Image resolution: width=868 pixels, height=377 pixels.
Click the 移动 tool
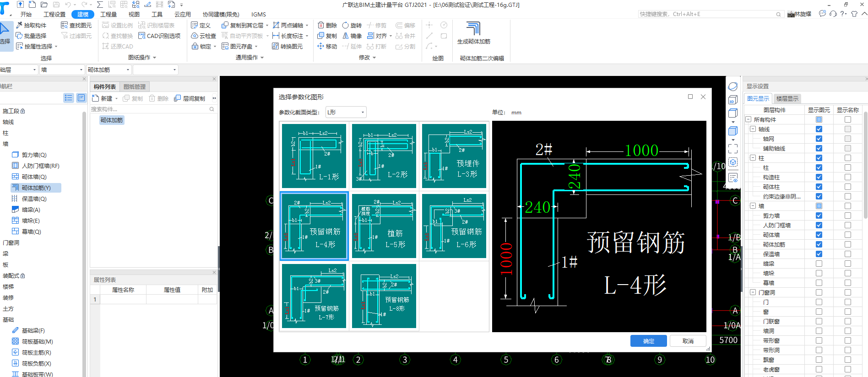coord(327,46)
